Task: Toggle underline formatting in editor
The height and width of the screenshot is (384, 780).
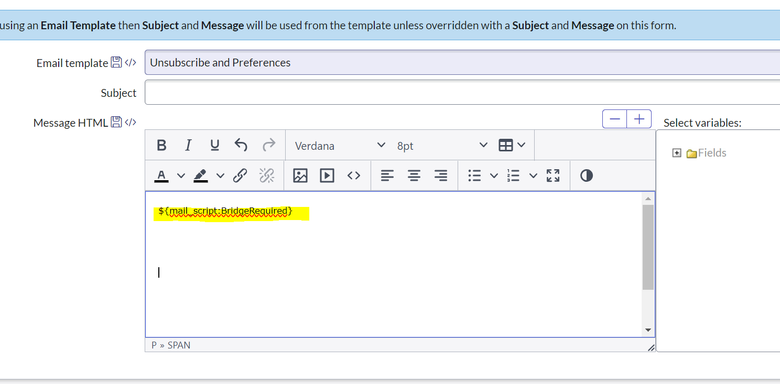Action: coord(214,145)
